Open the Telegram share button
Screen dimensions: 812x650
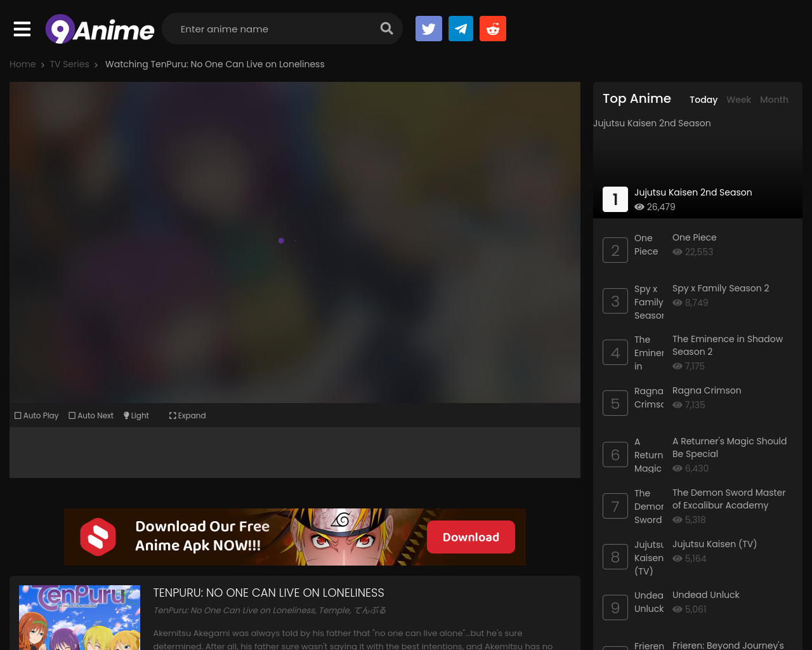click(x=461, y=29)
